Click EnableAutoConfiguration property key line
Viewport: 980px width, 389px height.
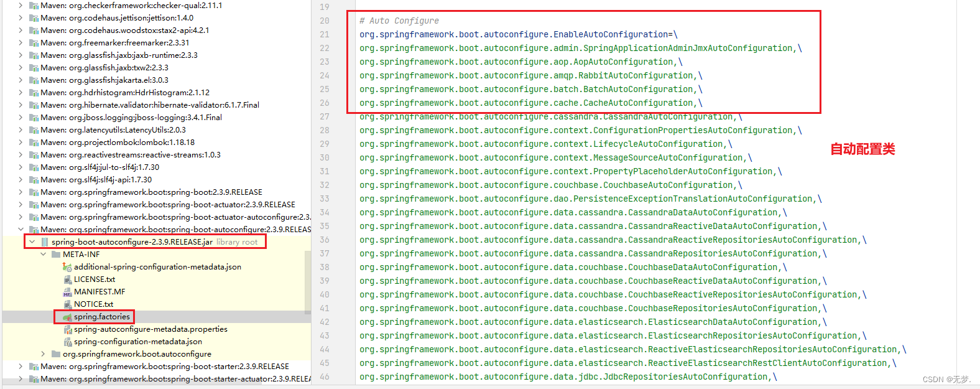pos(518,34)
